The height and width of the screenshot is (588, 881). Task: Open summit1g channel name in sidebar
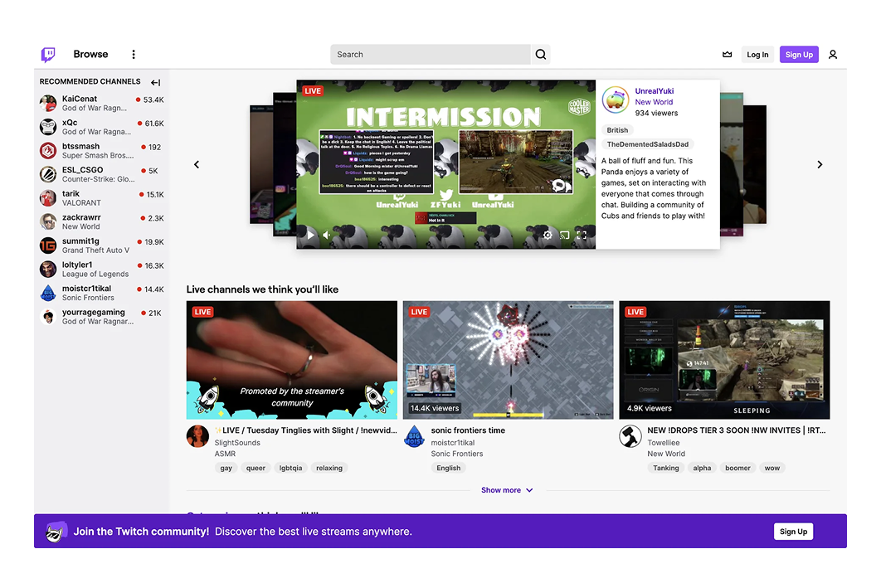80,241
